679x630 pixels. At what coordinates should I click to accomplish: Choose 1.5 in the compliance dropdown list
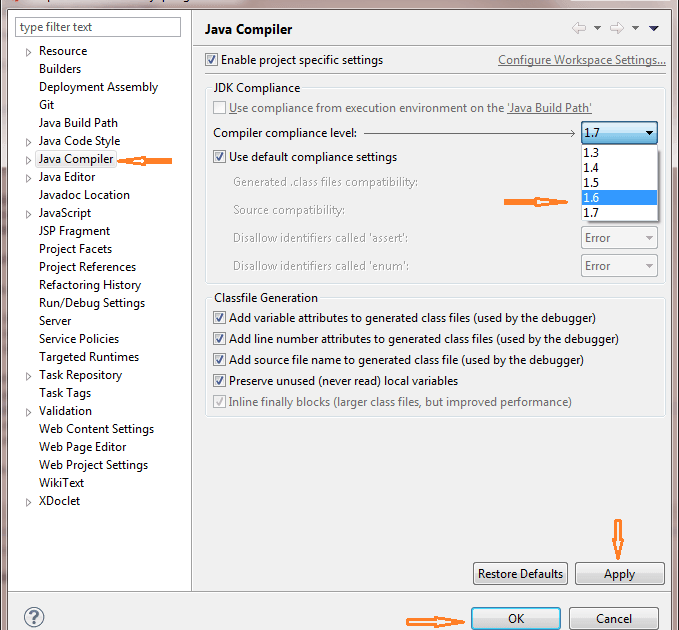pyautogui.click(x=619, y=183)
